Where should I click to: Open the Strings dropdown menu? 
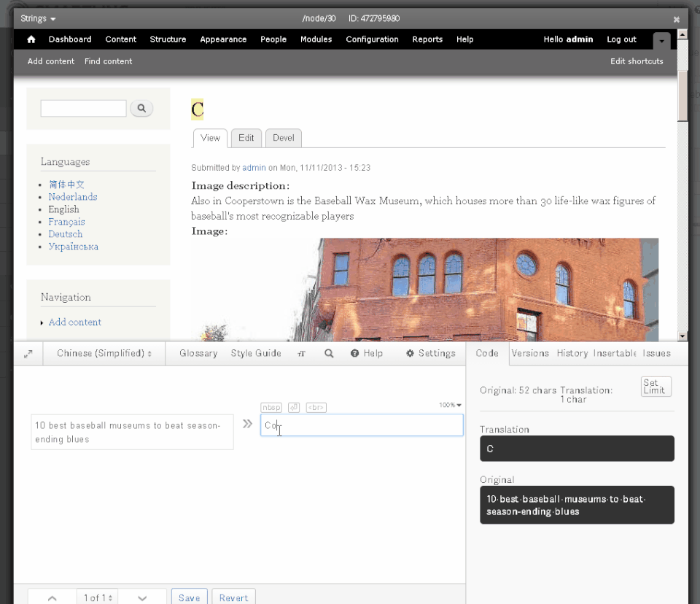pyautogui.click(x=38, y=19)
